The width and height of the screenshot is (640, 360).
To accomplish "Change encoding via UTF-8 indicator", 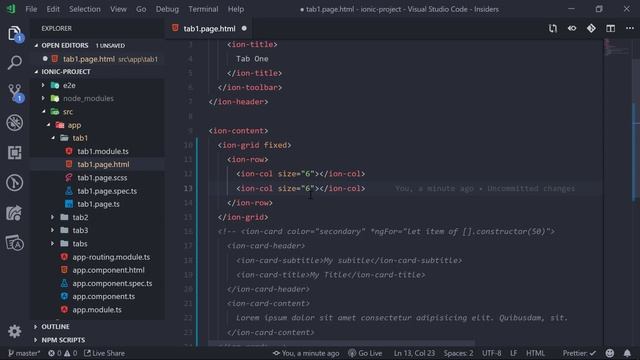I will 491,353.
